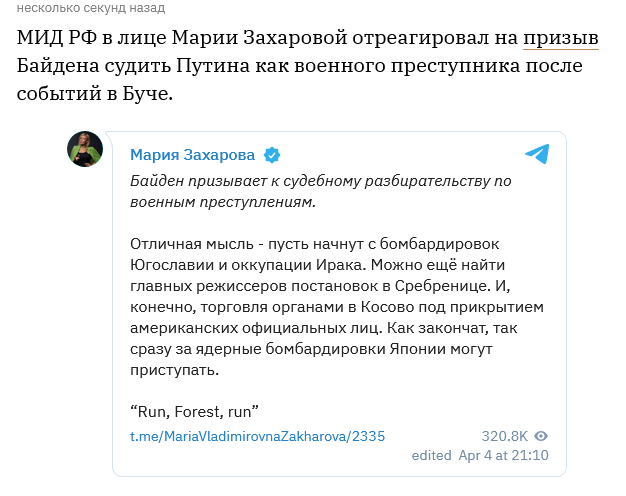This screenshot has height=496, width=626.
Task: Click the word 'Сребренице' in the post
Action: click(x=442, y=286)
